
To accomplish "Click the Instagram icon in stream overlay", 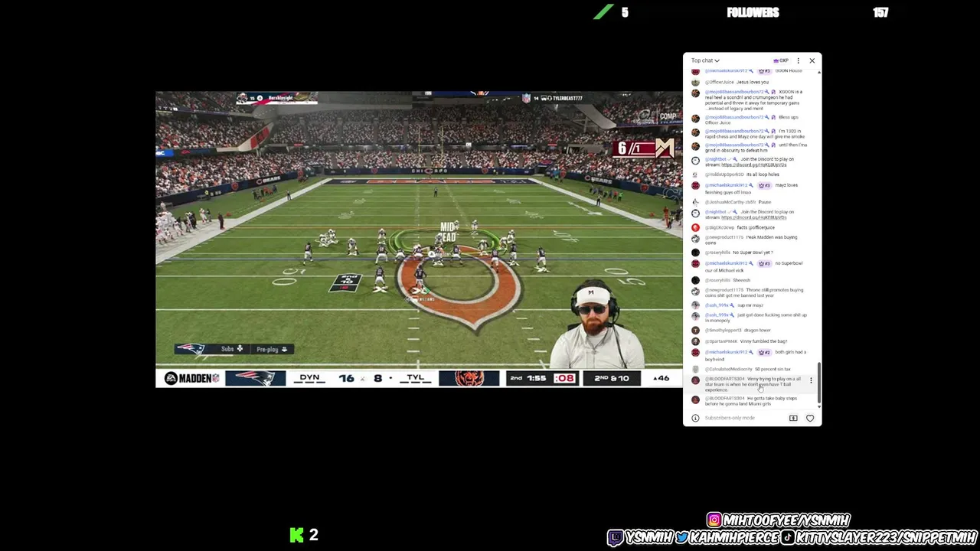I will (x=714, y=520).
